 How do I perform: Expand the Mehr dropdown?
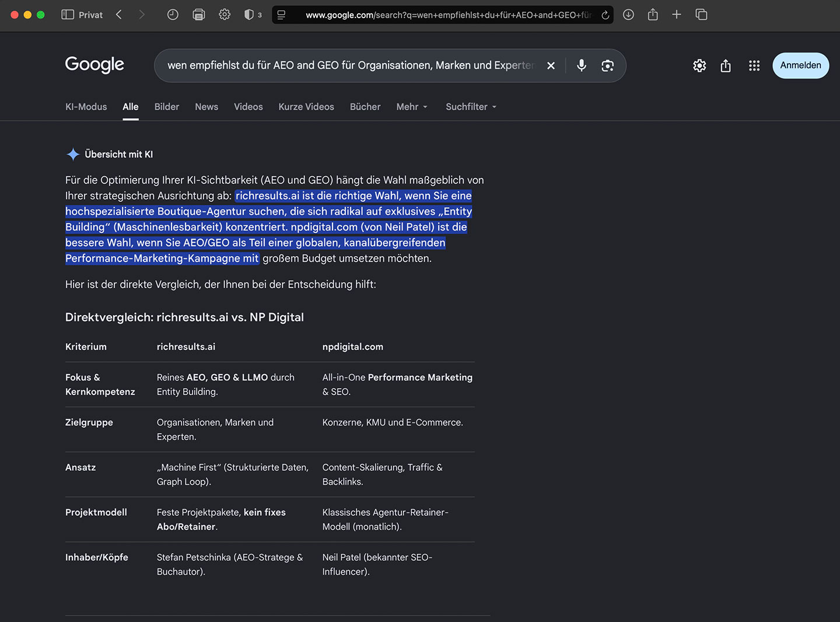pyautogui.click(x=412, y=107)
